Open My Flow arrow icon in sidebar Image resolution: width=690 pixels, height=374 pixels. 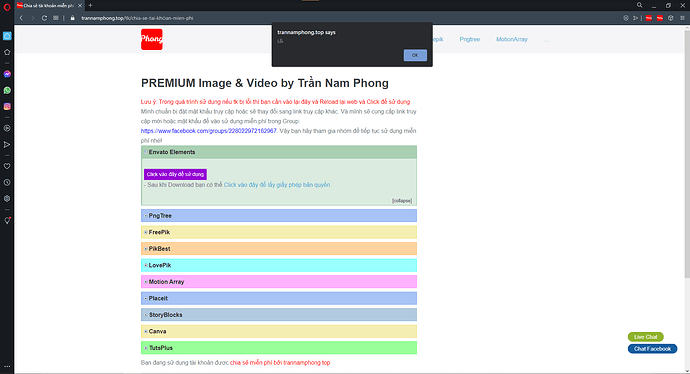point(7,145)
